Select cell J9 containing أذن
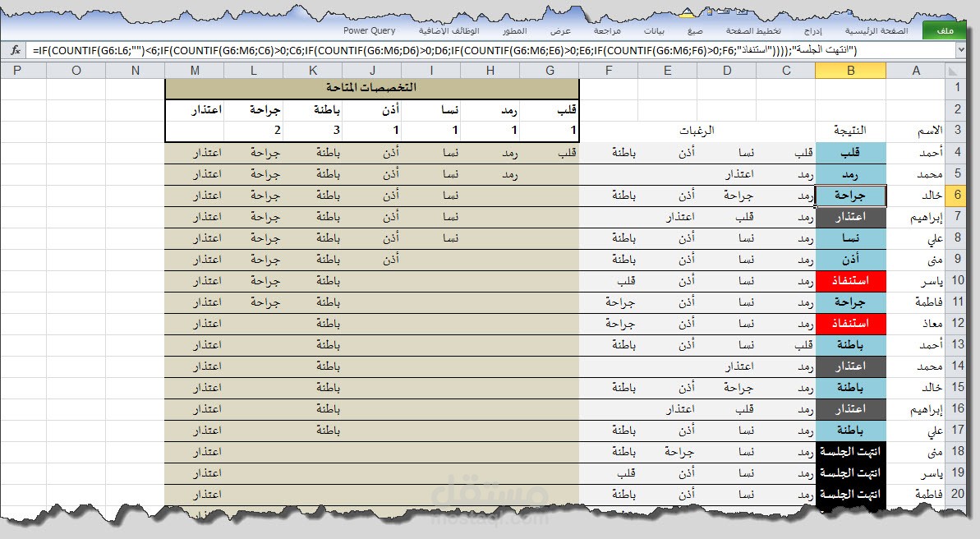 click(x=372, y=259)
